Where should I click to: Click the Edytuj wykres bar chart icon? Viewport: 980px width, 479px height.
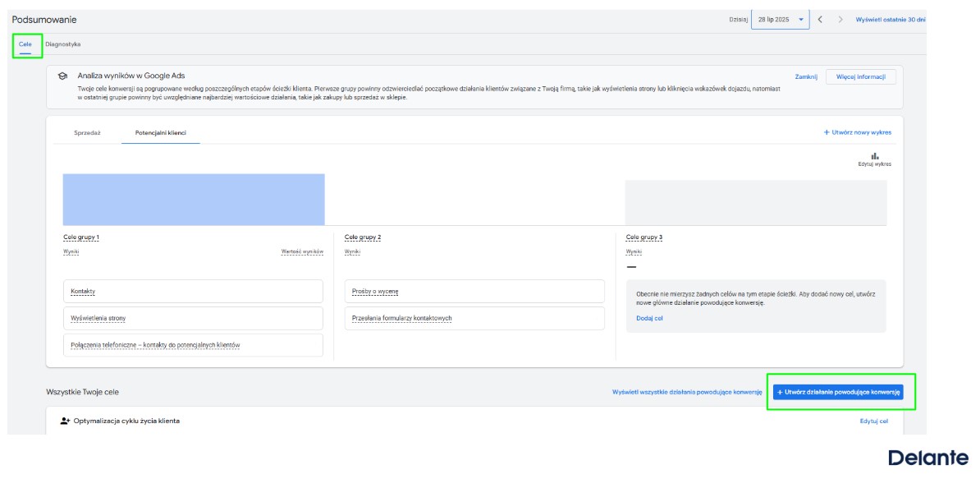click(874, 156)
